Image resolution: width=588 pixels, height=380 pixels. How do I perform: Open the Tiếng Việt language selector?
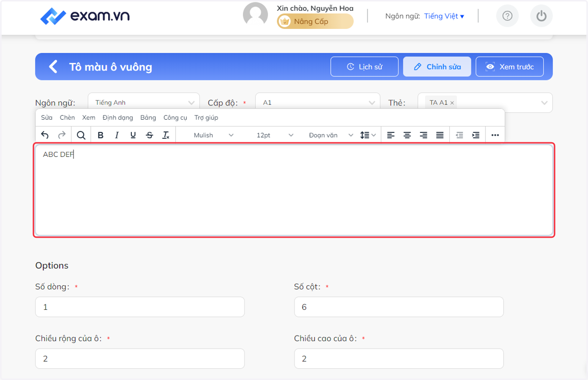pyautogui.click(x=444, y=16)
